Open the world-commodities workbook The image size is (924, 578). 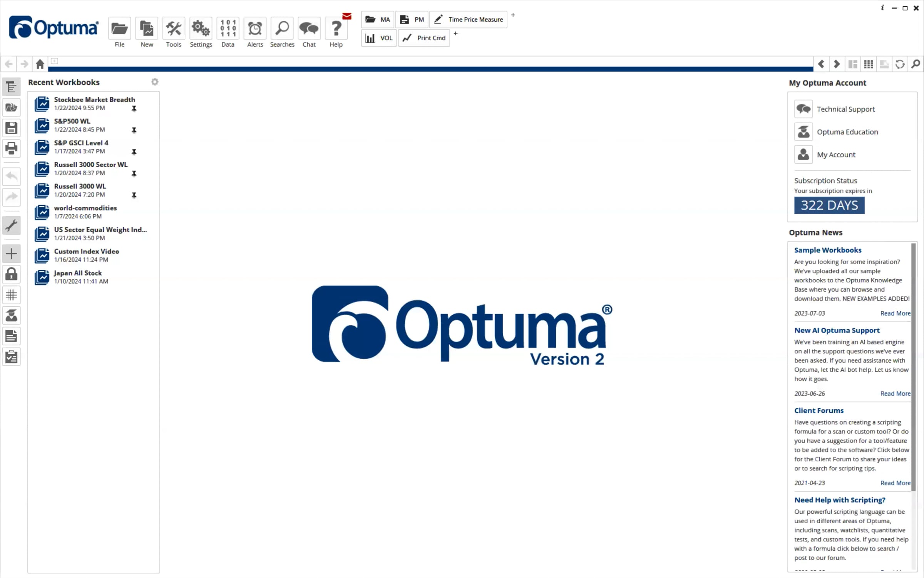[94, 212]
